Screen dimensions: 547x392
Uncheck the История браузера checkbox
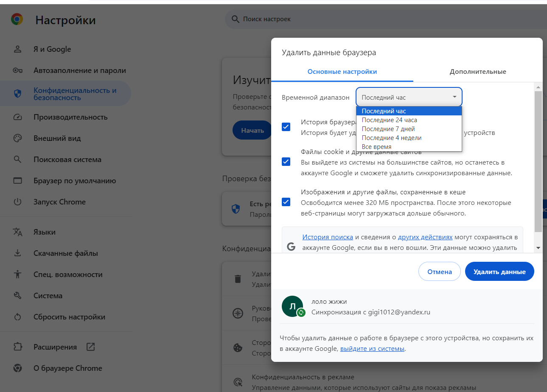point(286,127)
